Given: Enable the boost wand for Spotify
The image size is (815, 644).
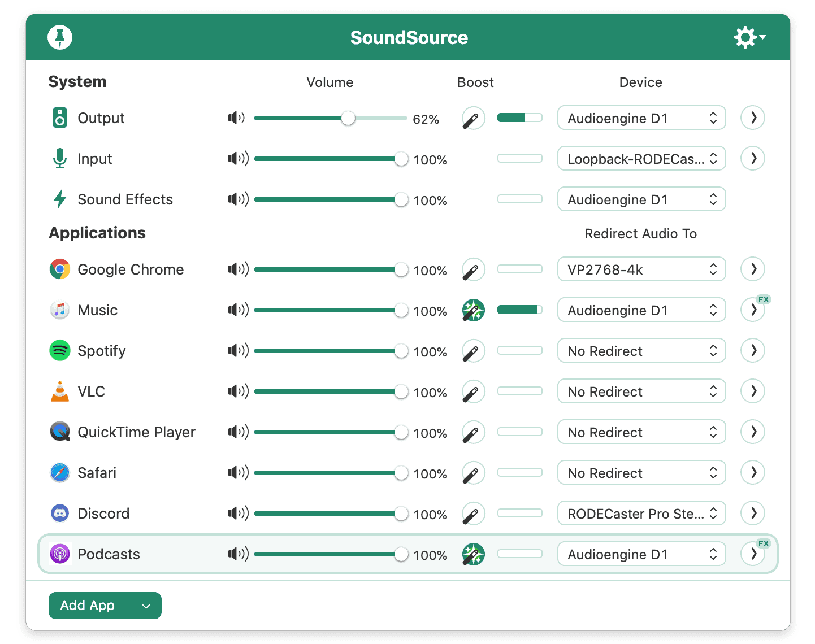Looking at the screenshot, I should (473, 351).
